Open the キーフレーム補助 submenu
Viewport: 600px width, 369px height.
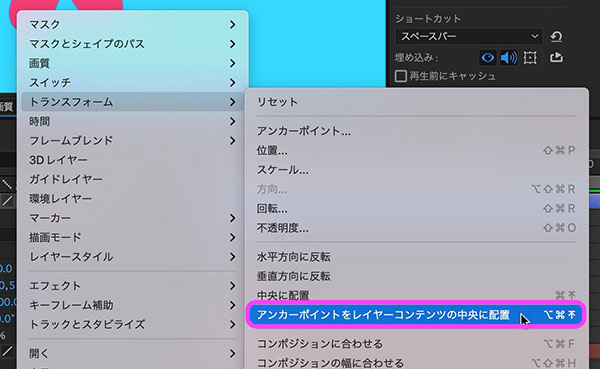tap(132, 305)
